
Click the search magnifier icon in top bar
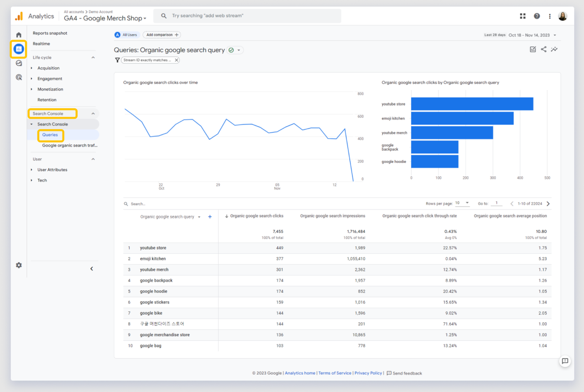(164, 16)
